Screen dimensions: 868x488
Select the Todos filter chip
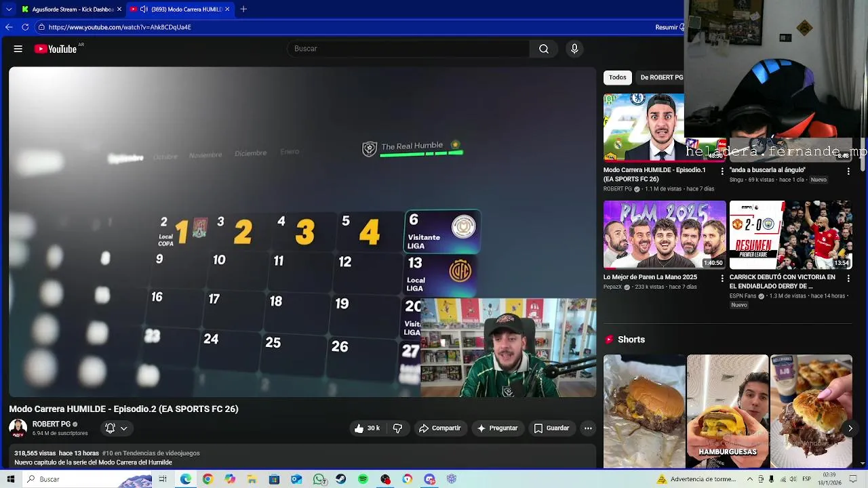pyautogui.click(x=618, y=77)
